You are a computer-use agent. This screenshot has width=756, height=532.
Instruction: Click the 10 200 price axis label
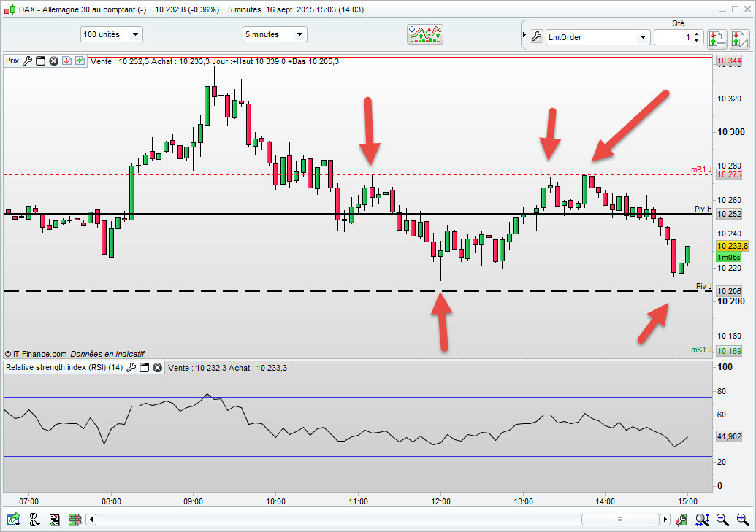pos(731,301)
